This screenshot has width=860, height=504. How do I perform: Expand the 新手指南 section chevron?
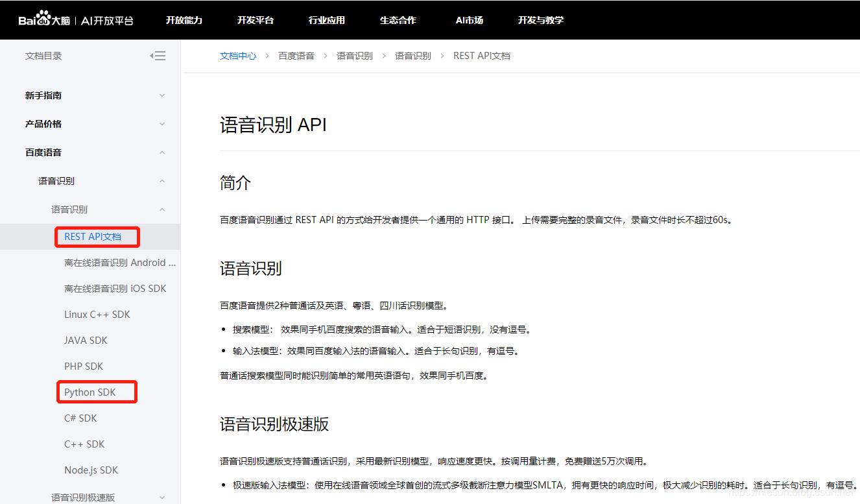pos(162,95)
